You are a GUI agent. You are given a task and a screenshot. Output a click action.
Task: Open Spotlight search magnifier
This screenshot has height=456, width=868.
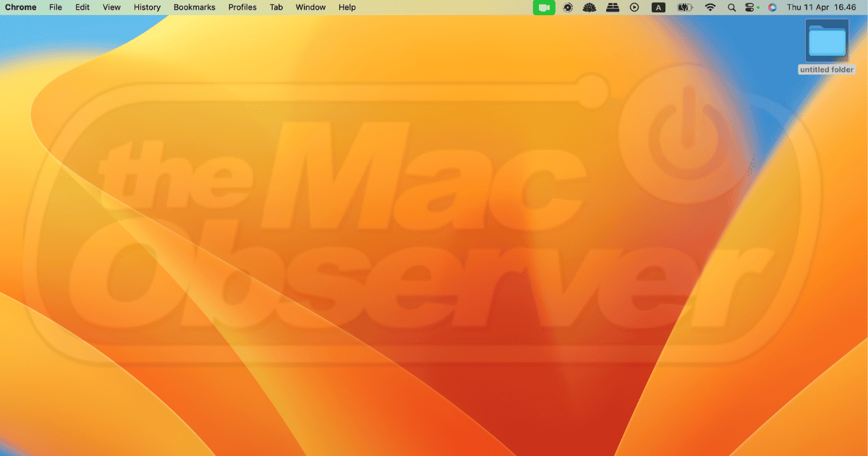(731, 7)
